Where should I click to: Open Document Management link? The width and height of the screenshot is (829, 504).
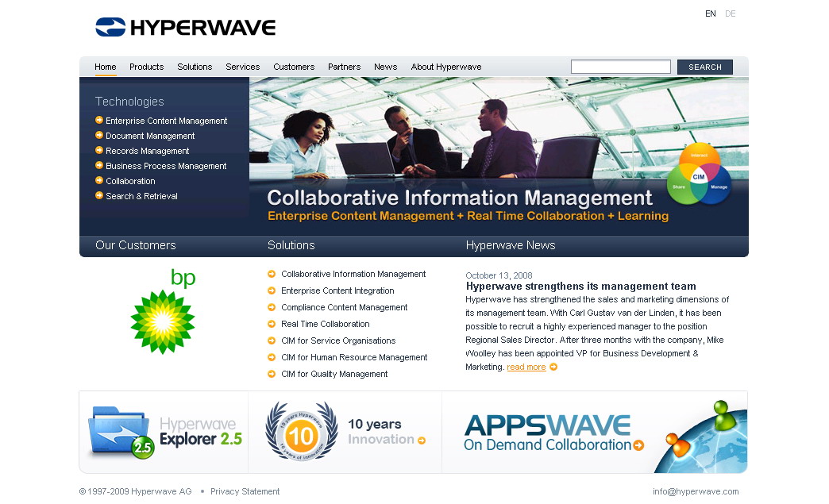pyautogui.click(x=150, y=136)
